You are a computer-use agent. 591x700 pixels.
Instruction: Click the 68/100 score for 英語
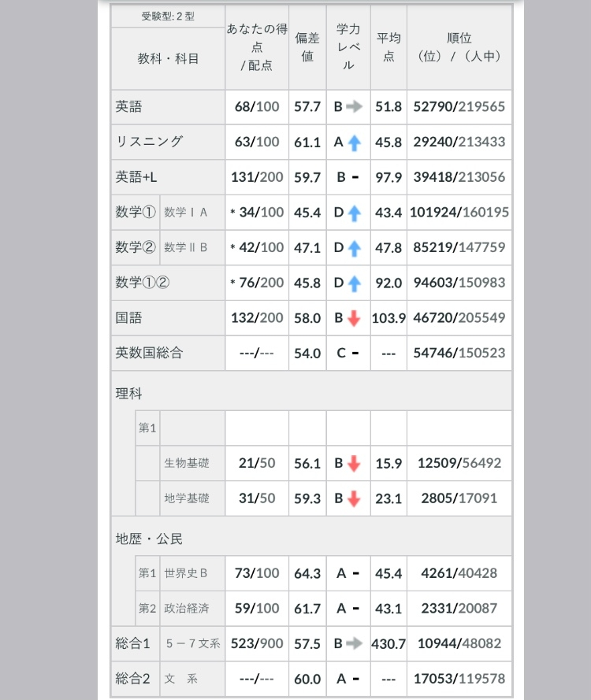point(257,107)
